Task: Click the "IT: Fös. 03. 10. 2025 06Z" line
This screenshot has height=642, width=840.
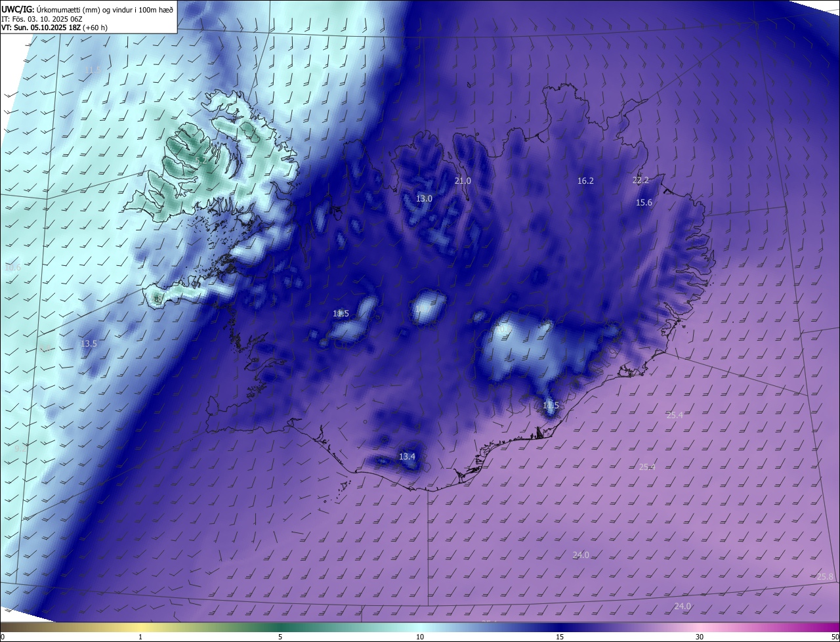Action: [x=41, y=19]
